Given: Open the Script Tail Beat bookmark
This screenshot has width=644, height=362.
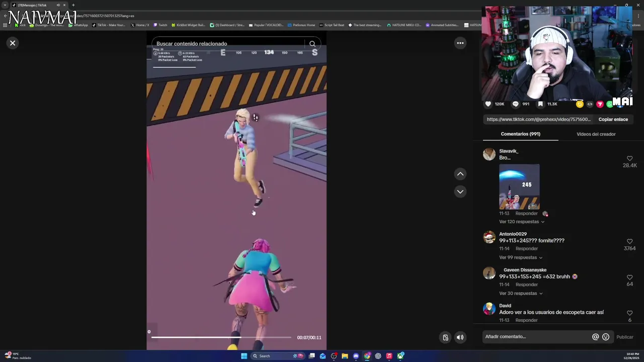Looking at the screenshot, I should click(x=332, y=25).
